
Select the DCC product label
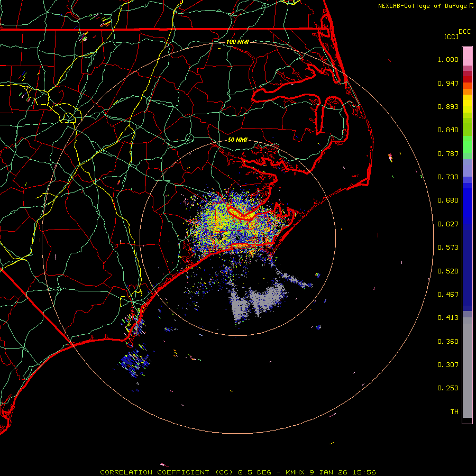click(x=465, y=32)
